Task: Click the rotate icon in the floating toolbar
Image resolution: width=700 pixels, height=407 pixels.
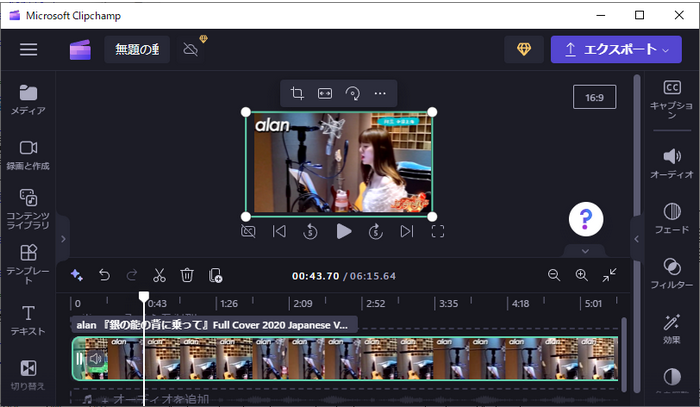Action: tap(352, 93)
